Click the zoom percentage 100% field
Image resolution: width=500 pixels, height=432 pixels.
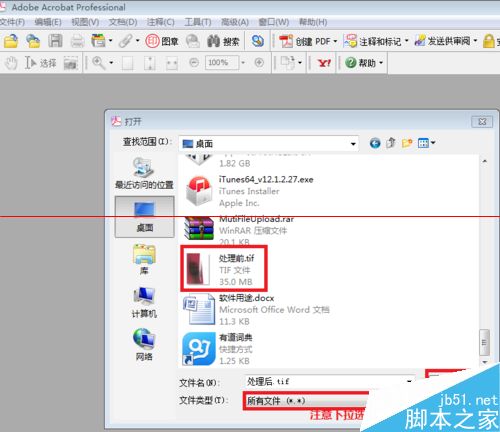point(222,62)
